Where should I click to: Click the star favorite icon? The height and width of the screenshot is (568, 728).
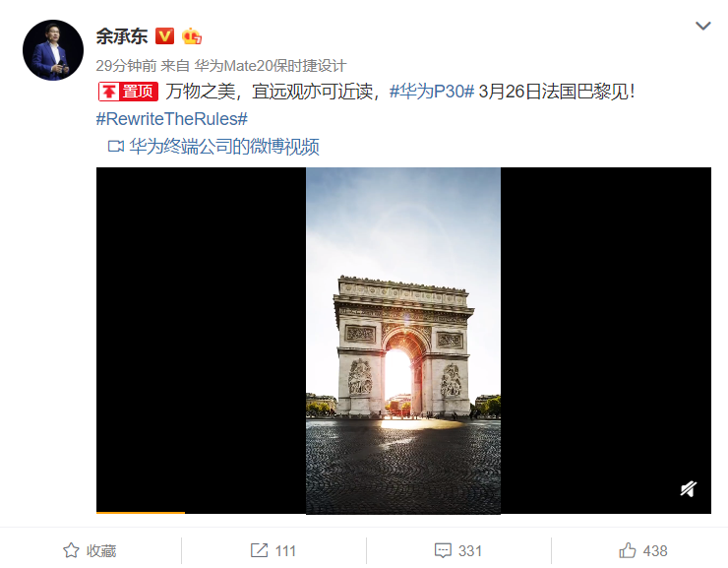[x=71, y=550]
